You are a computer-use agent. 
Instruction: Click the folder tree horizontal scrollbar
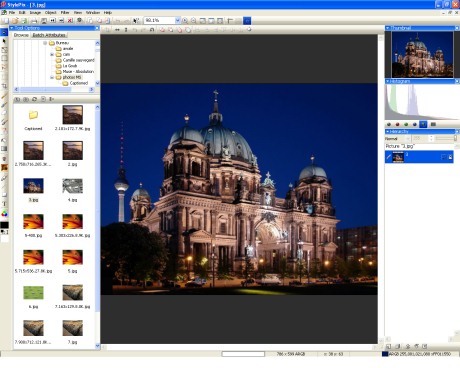54,90
